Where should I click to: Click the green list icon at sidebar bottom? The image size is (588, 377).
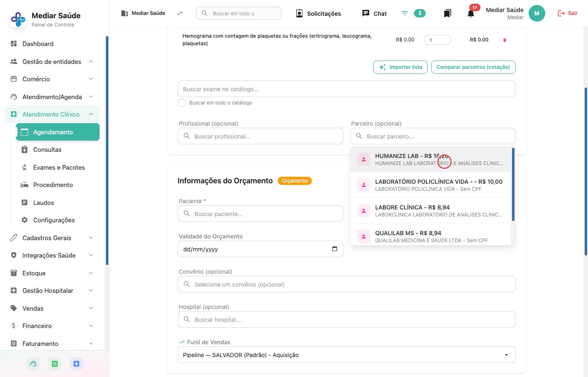[55, 364]
